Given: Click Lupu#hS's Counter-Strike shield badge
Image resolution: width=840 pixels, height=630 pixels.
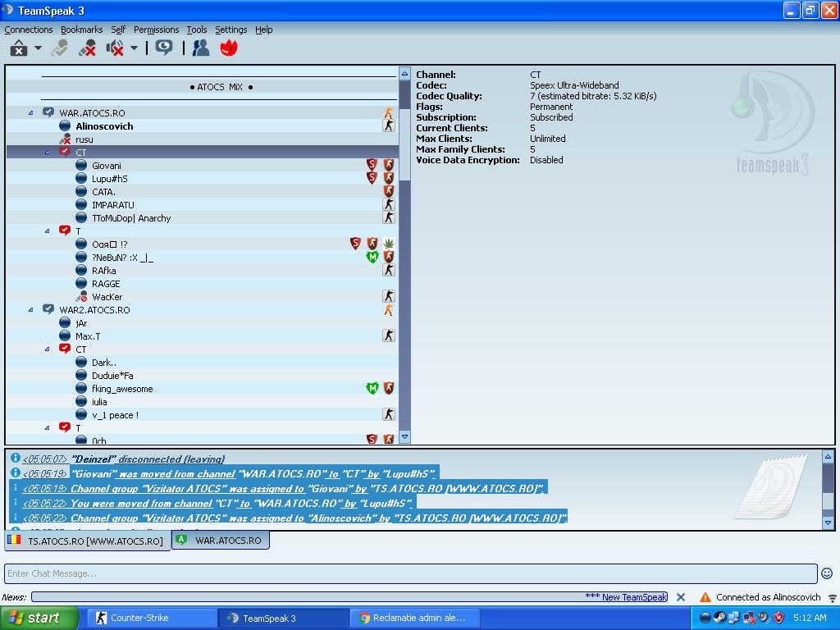Looking at the screenshot, I should coord(389,178).
